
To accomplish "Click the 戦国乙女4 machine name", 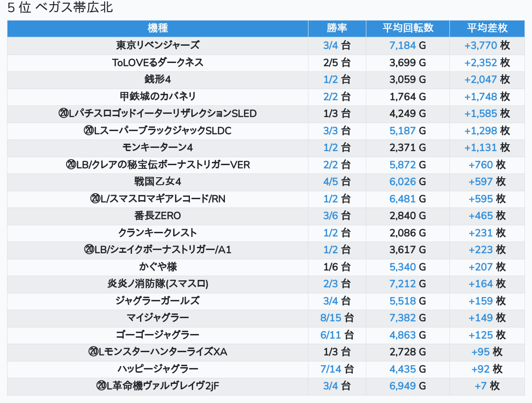I will click(x=158, y=181).
